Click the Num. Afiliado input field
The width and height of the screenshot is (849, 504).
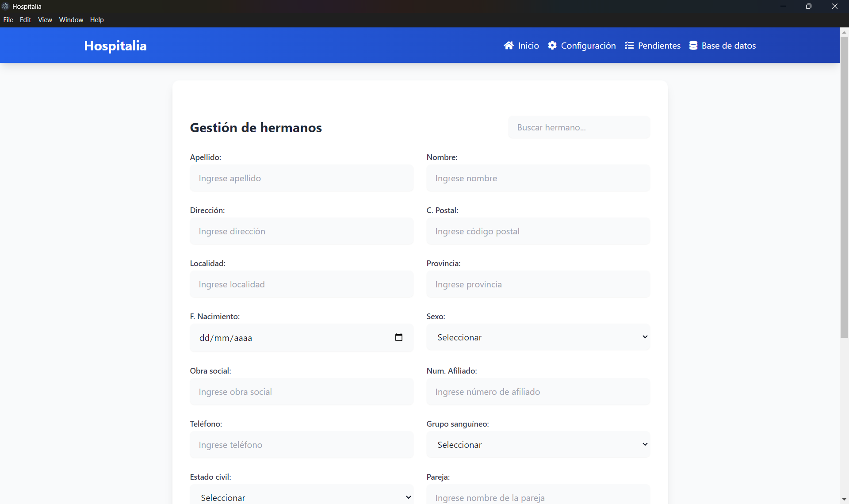[x=538, y=392]
